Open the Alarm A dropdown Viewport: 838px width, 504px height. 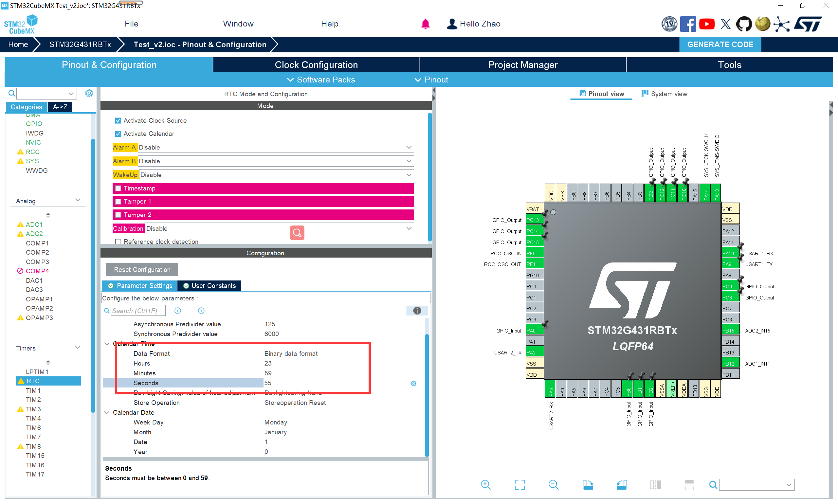tap(409, 147)
